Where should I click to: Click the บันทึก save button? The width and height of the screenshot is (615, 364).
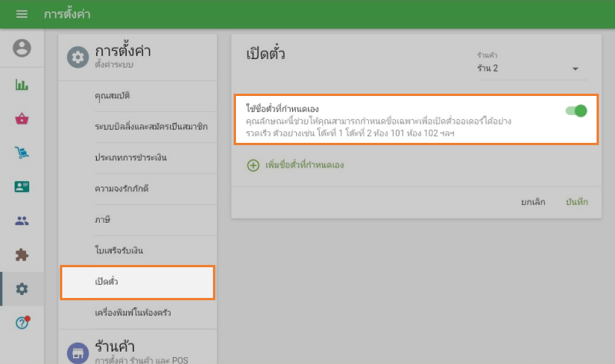577,202
